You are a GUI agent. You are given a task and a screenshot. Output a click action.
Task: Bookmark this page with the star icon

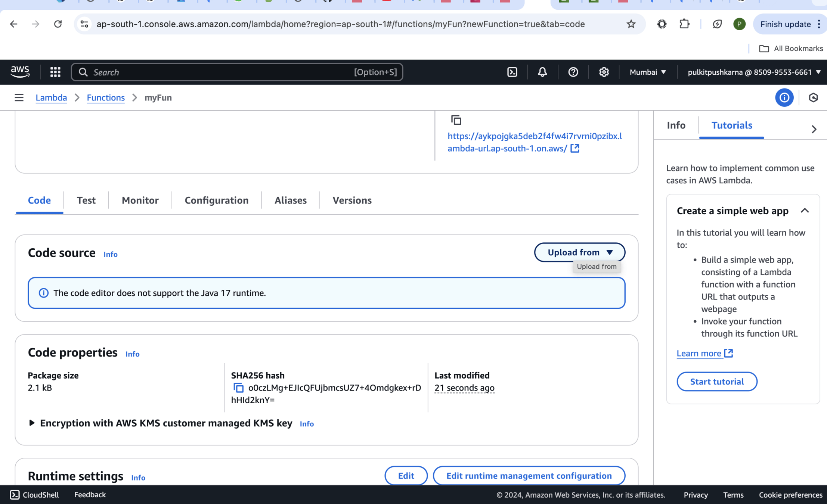point(631,24)
